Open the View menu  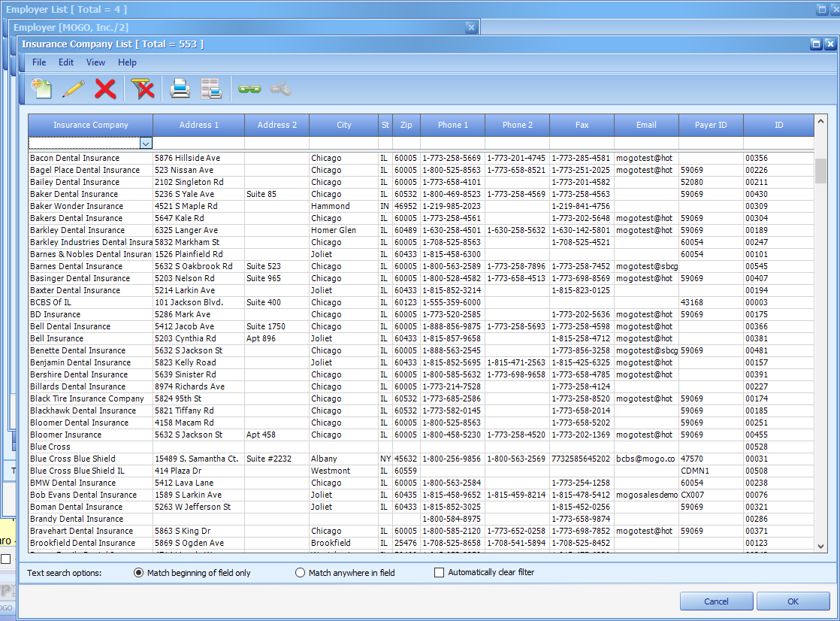click(96, 62)
